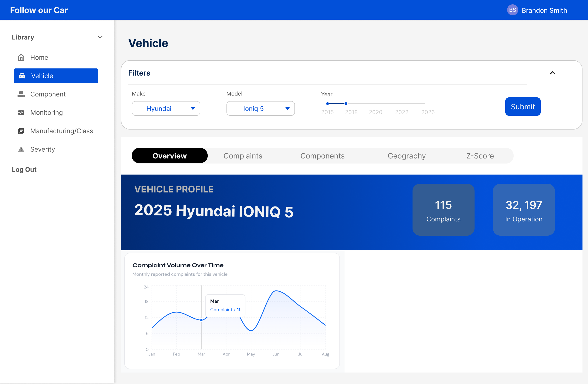This screenshot has width=588, height=384.
Task: Click the car icon for Vehicle
Action: click(x=22, y=76)
